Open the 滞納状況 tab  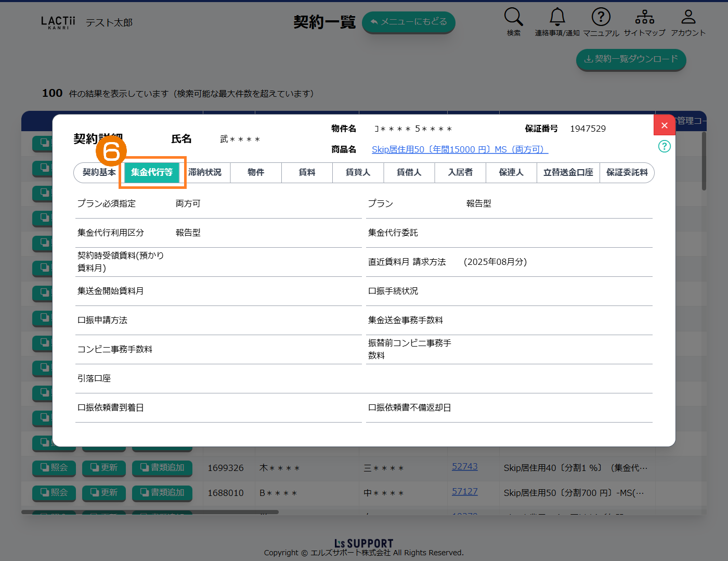click(205, 172)
